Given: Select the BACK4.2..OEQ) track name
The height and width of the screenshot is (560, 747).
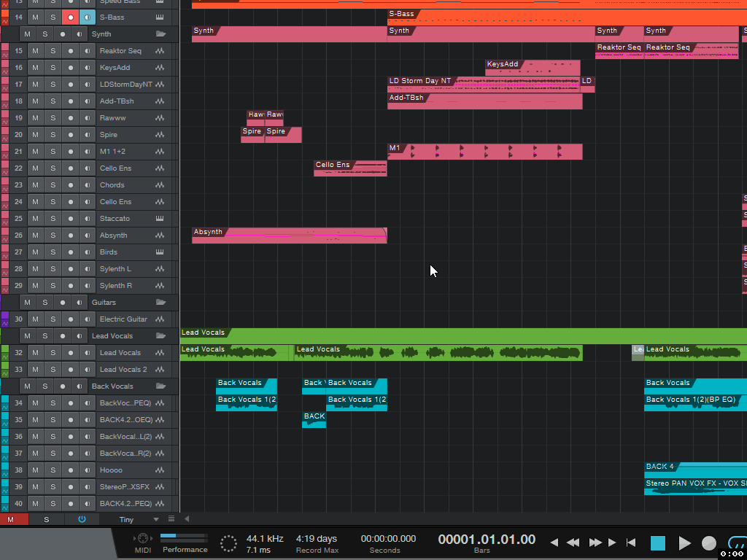Looking at the screenshot, I should [x=126, y=420].
